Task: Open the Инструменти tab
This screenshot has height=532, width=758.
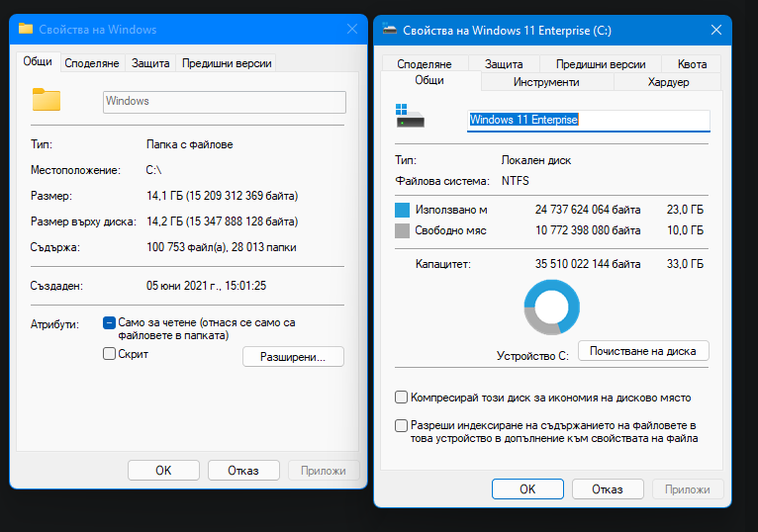Action: pyautogui.click(x=546, y=82)
